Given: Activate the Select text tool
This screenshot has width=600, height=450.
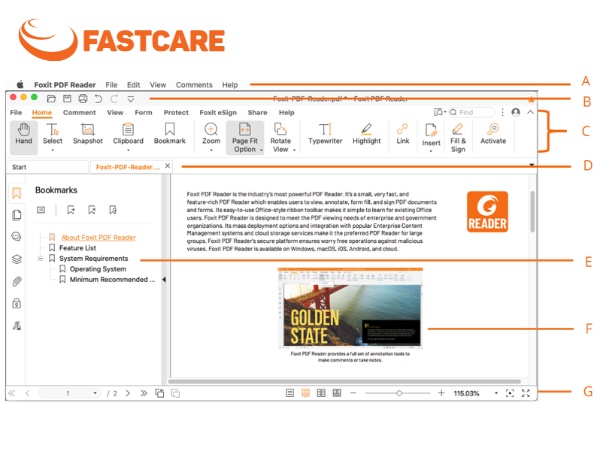Looking at the screenshot, I should [x=52, y=134].
